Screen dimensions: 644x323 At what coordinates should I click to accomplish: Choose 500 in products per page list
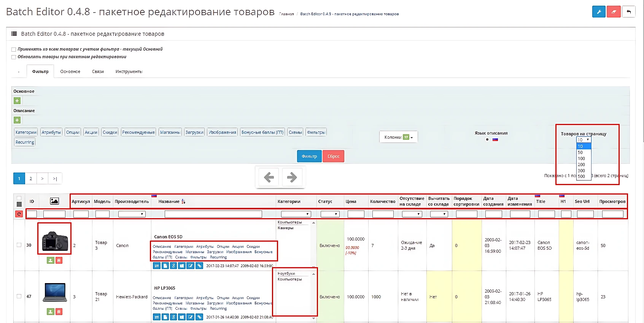point(584,176)
